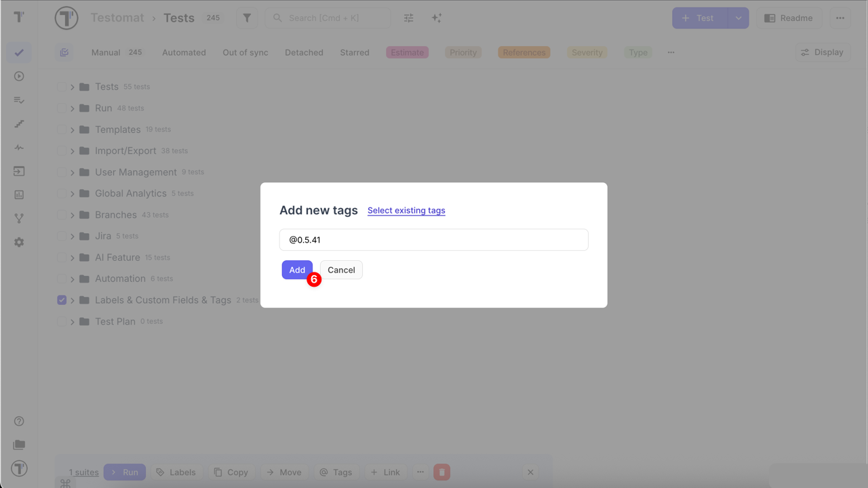
Task: Expand the Jira tree item
Action: [72, 236]
